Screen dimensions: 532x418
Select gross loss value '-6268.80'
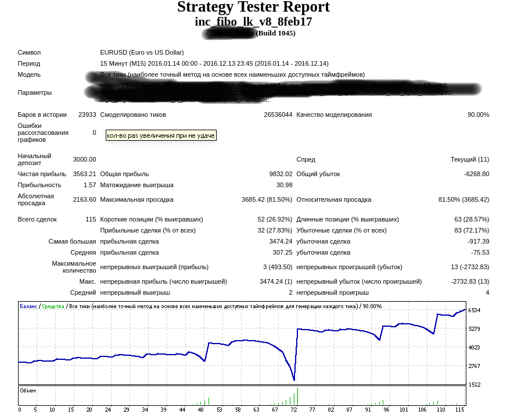pyautogui.click(x=477, y=174)
